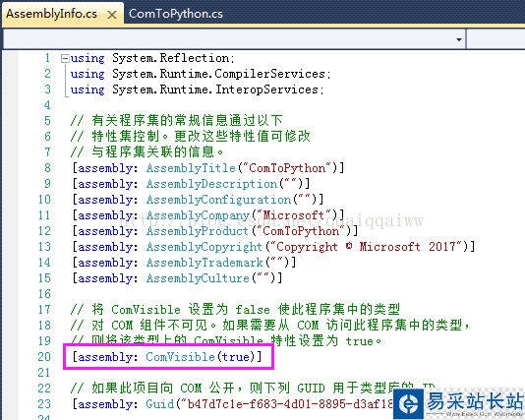Close the AssemblyInfo.cs tab

point(112,15)
